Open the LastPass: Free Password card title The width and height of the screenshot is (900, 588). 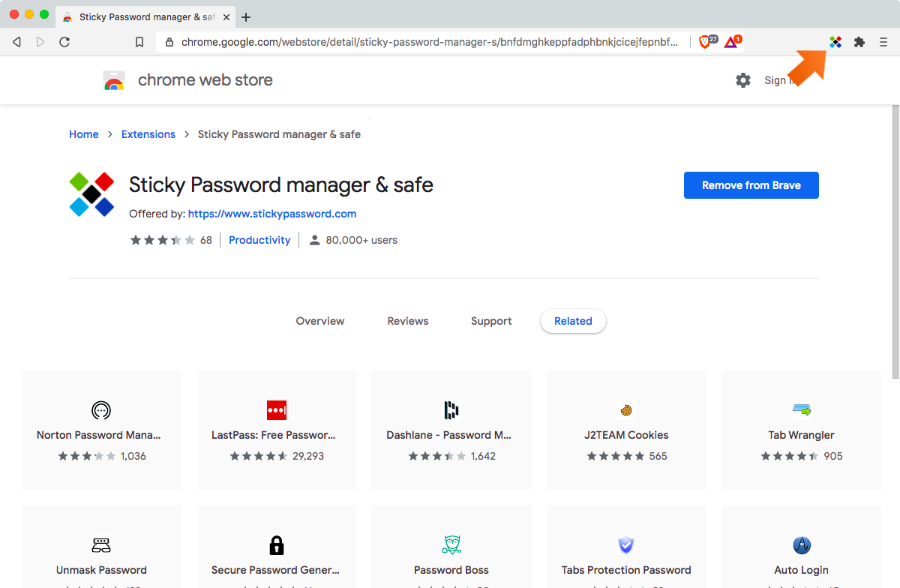click(274, 435)
